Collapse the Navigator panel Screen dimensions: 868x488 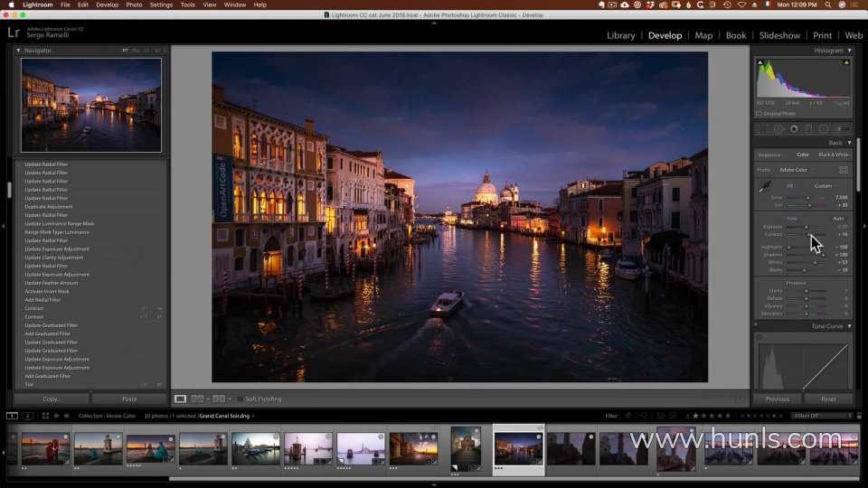19,51
